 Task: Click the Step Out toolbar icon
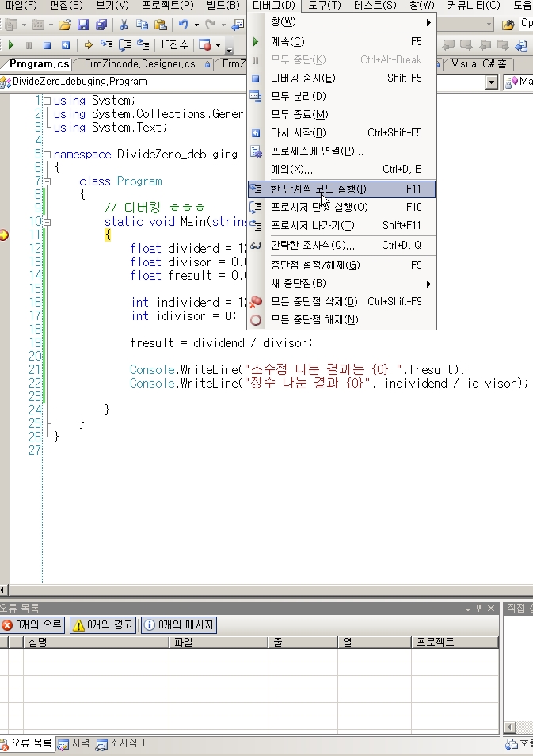(143, 45)
